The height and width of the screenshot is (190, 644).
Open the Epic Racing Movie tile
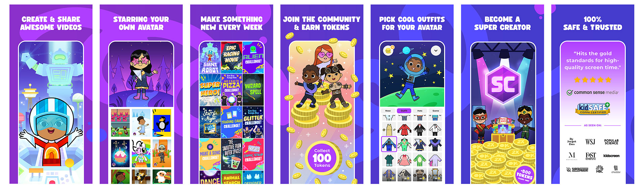pyautogui.click(x=231, y=58)
